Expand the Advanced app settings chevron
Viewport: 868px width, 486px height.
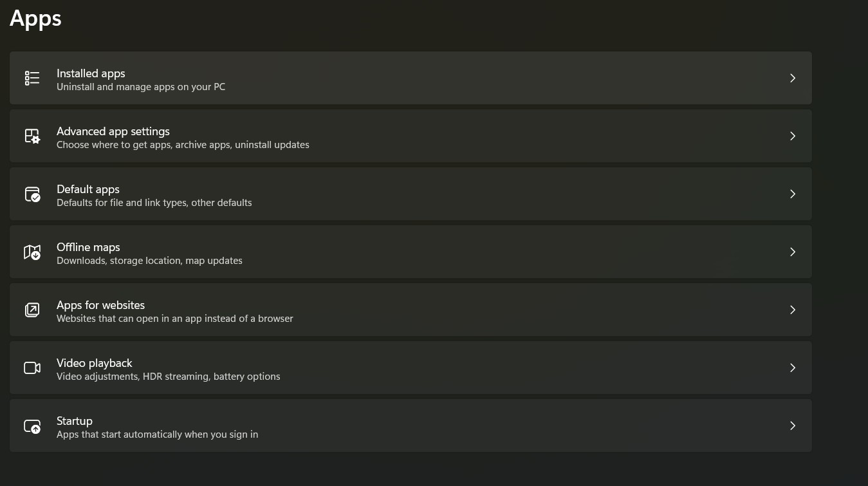coord(793,136)
